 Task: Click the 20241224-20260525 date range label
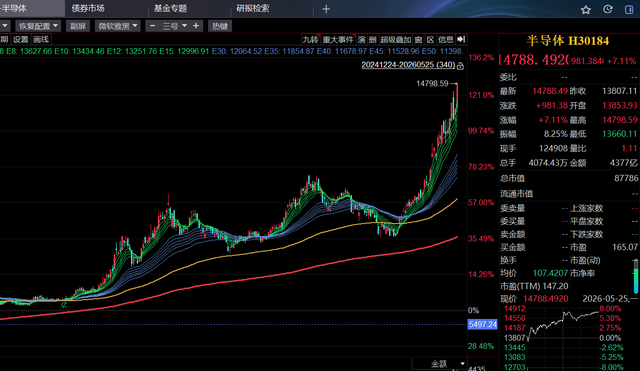coord(408,65)
